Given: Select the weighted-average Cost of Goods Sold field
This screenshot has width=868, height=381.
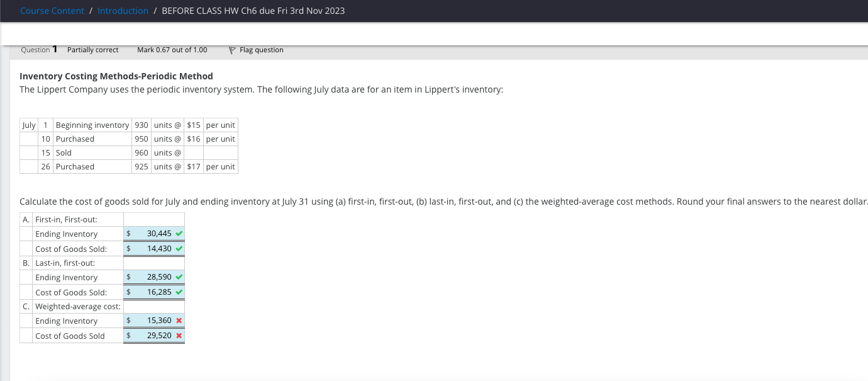Looking at the screenshot, I should [x=153, y=335].
